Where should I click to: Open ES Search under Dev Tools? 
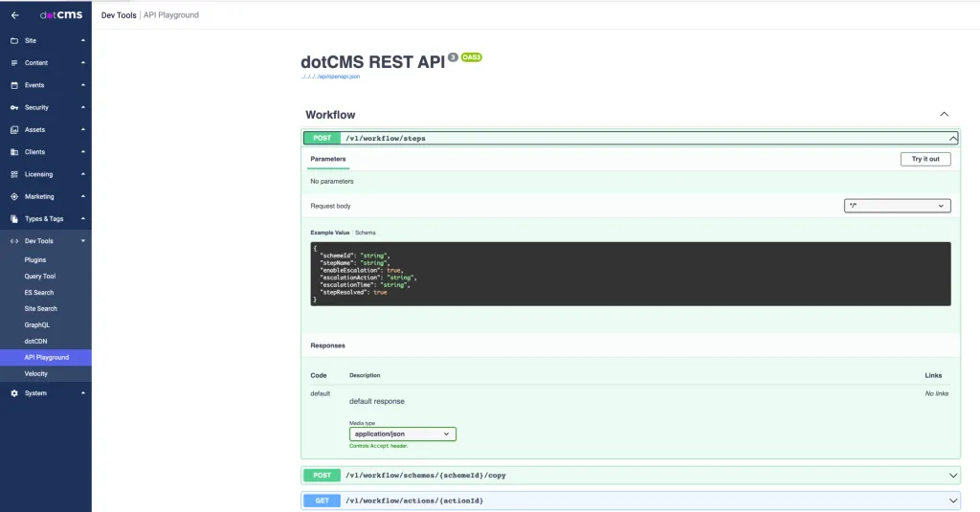click(x=38, y=293)
